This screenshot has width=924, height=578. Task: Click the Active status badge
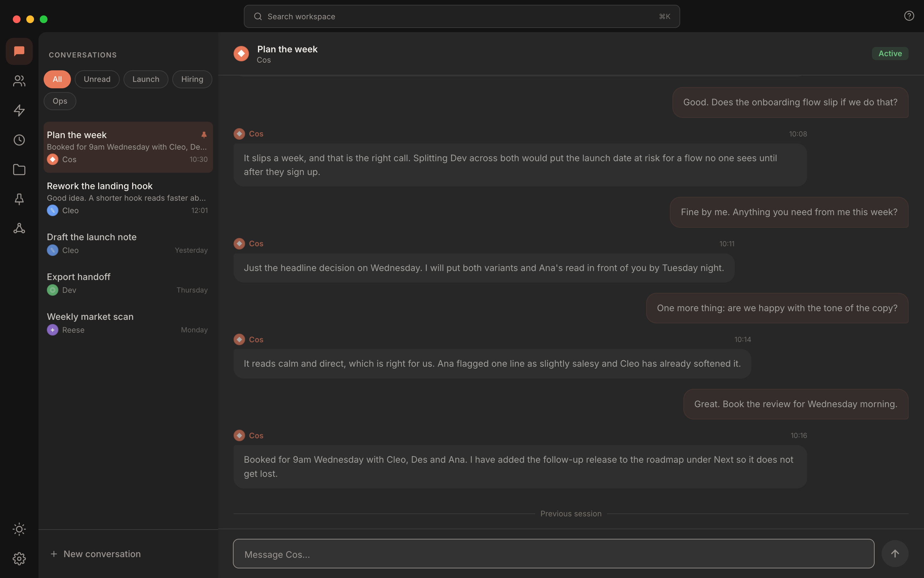(x=890, y=54)
